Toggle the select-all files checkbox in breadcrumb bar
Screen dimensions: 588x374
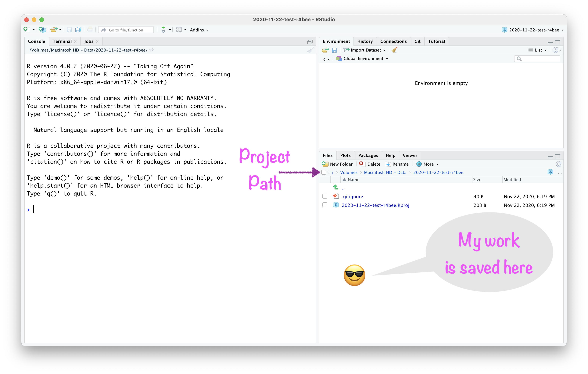pyautogui.click(x=324, y=172)
